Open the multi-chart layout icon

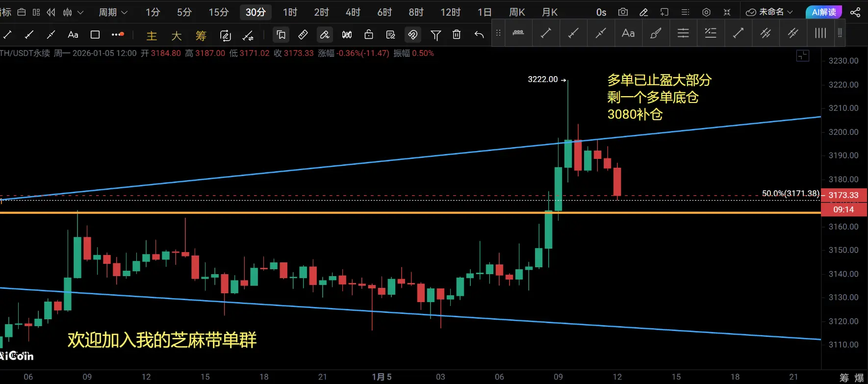(36, 12)
